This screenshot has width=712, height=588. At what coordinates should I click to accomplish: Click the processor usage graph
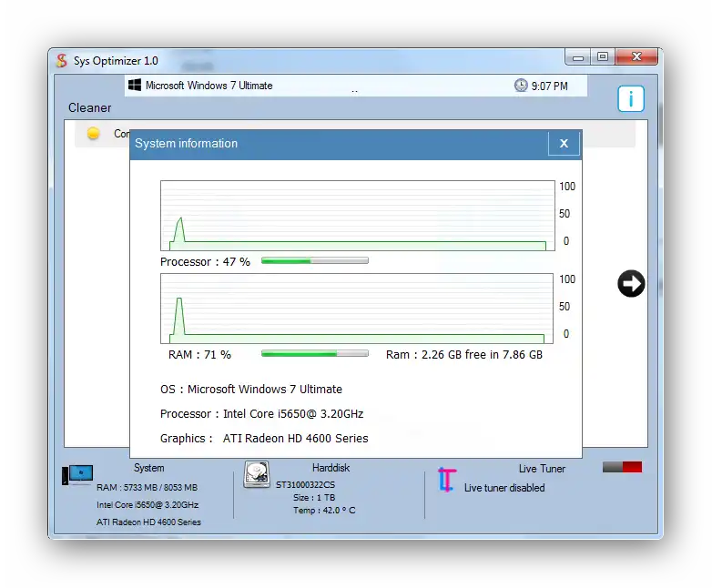tap(358, 216)
